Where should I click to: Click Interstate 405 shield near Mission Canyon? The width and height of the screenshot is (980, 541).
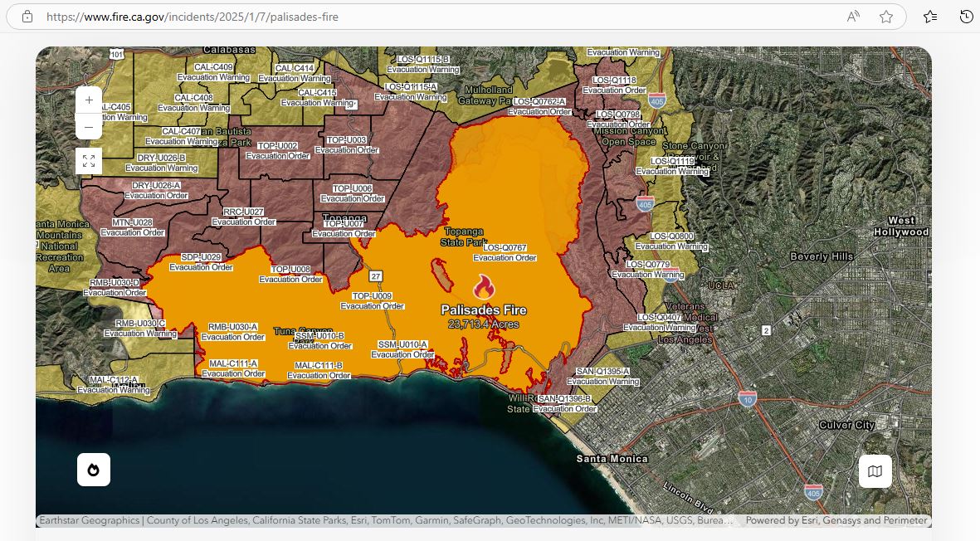point(656,100)
